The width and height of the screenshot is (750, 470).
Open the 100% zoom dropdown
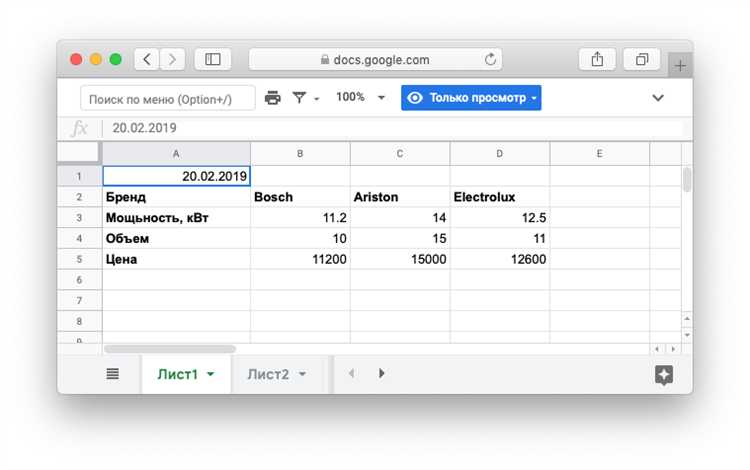(356, 98)
